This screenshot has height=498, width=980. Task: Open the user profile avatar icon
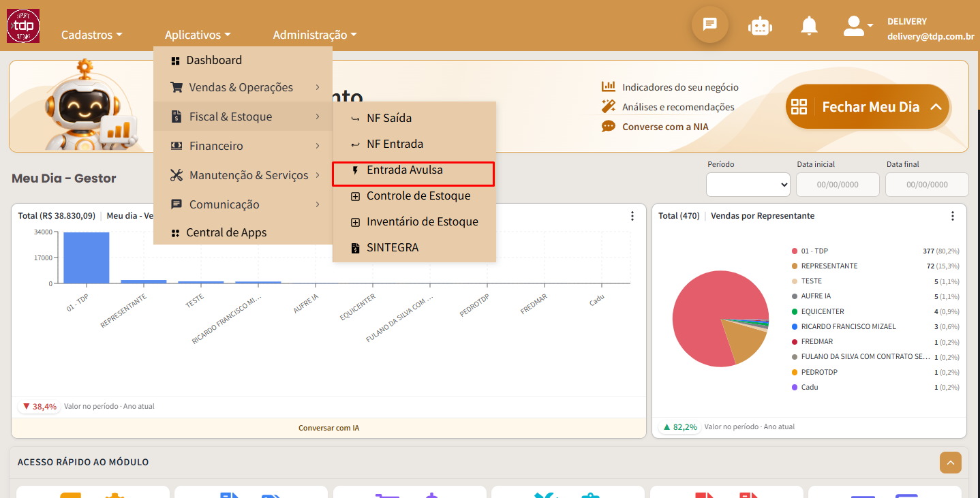coord(853,26)
